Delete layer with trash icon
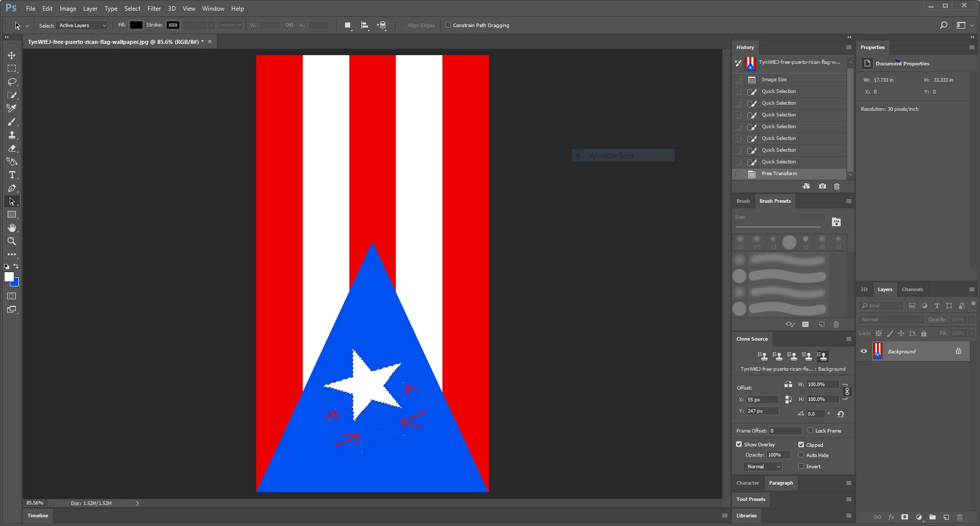The height and width of the screenshot is (526, 980). [960, 517]
